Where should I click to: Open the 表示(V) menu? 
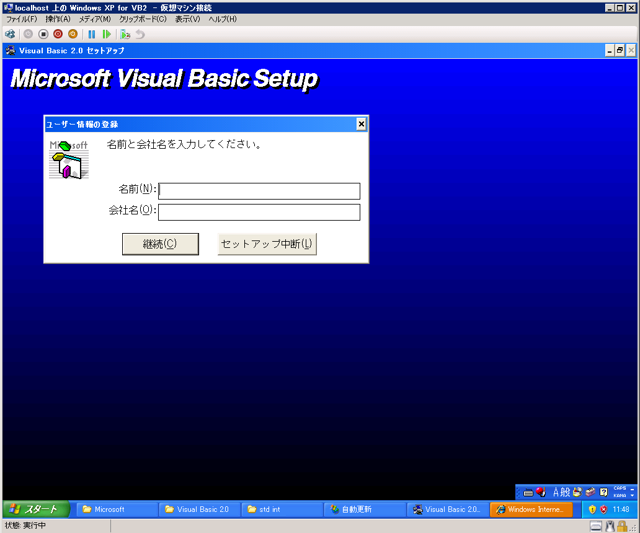187,19
